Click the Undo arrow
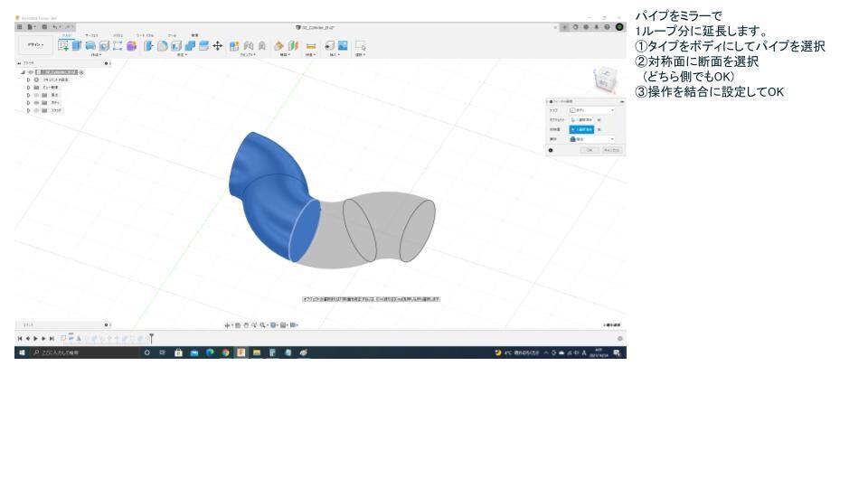The image size is (868, 488). pyautogui.click(x=55, y=26)
